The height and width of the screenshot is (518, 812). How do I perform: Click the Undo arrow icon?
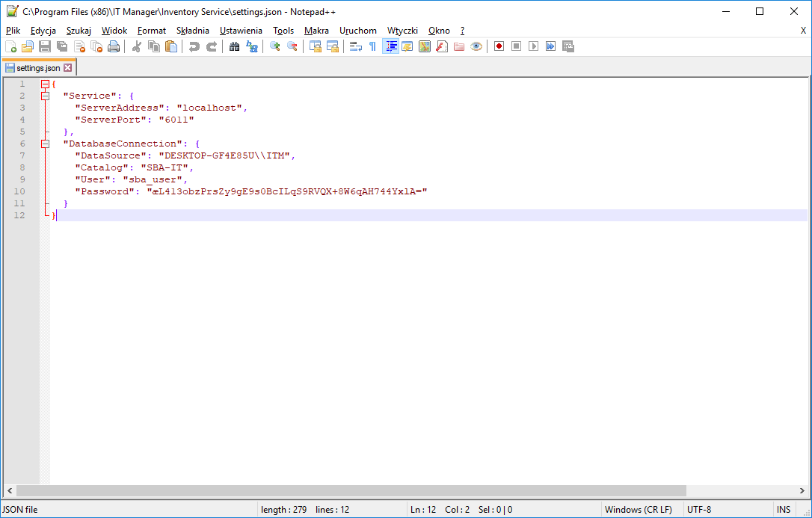[x=194, y=46]
